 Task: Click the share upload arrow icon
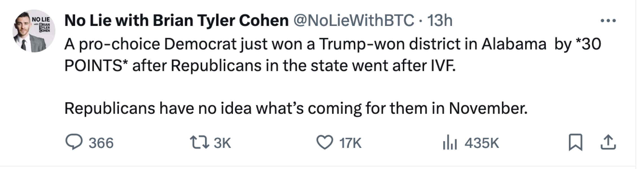(x=608, y=142)
